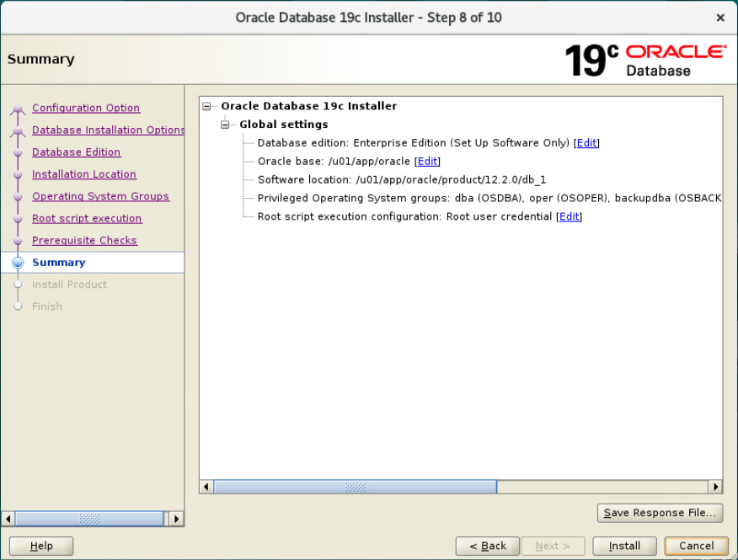Go to the Configuration Option step
This screenshot has width=738, height=560.
86,108
